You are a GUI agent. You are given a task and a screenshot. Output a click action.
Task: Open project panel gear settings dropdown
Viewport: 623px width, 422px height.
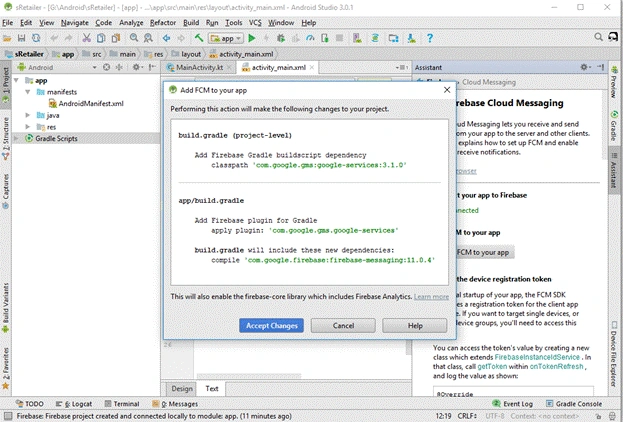click(x=138, y=67)
